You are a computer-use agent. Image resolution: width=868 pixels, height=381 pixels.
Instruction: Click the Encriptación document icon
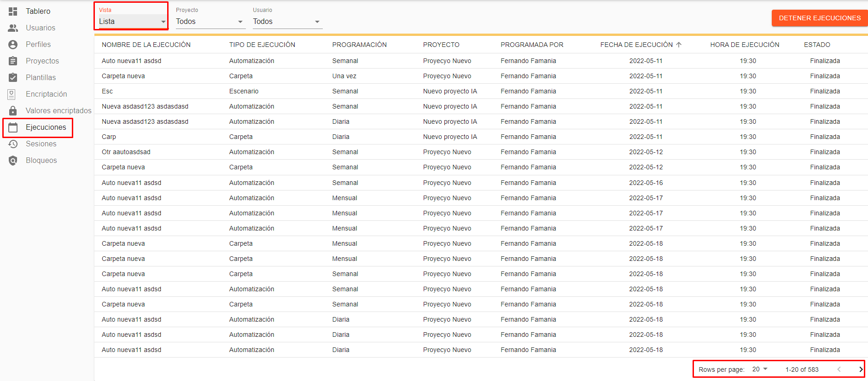point(12,94)
